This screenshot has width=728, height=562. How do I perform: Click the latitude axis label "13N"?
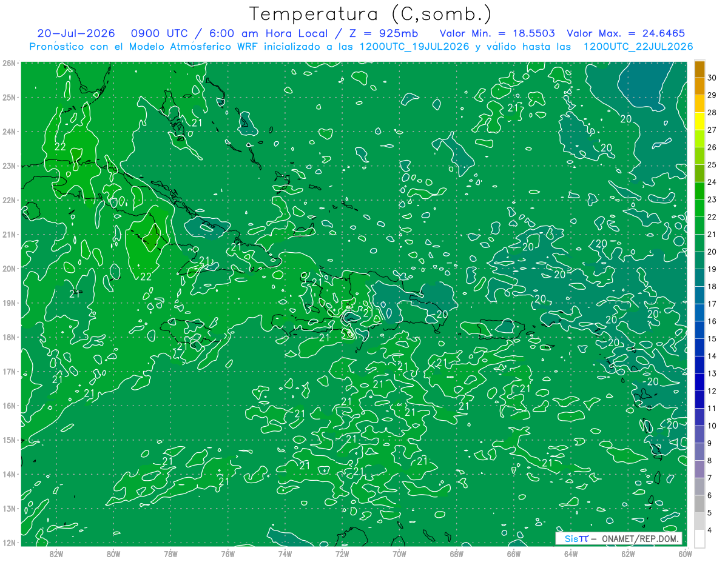[9, 508]
